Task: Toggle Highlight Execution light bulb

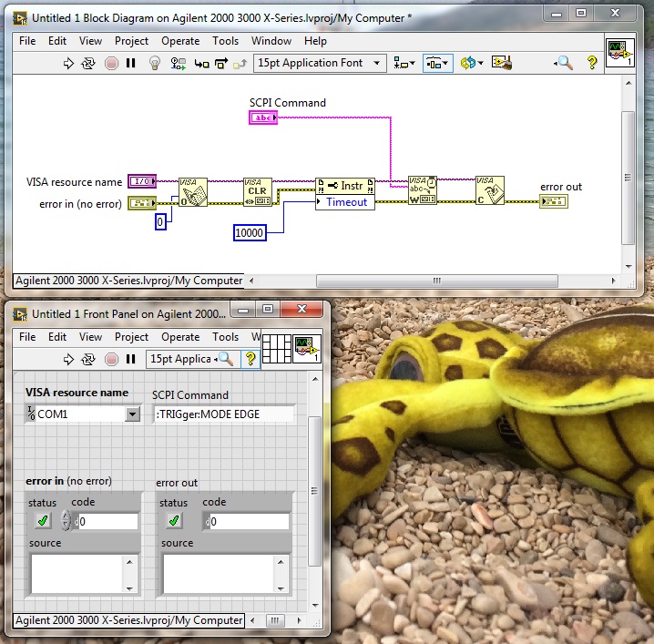Action: pos(155,64)
